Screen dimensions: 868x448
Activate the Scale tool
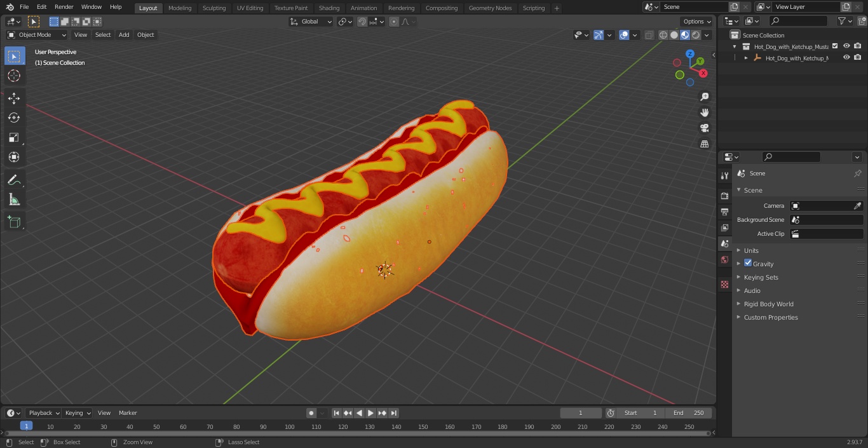(x=14, y=137)
